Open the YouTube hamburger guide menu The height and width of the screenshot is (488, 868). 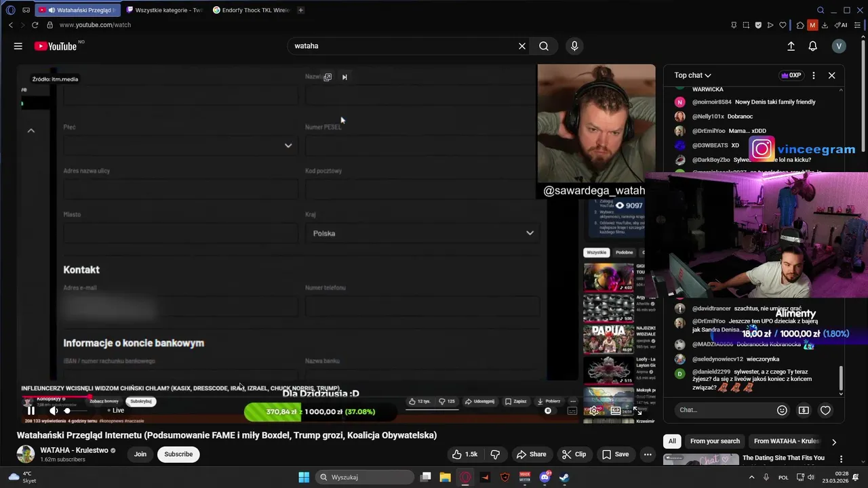pos(18,46)
